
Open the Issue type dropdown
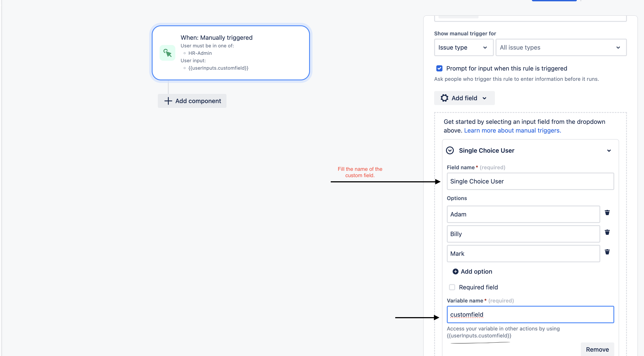[463, 47]
